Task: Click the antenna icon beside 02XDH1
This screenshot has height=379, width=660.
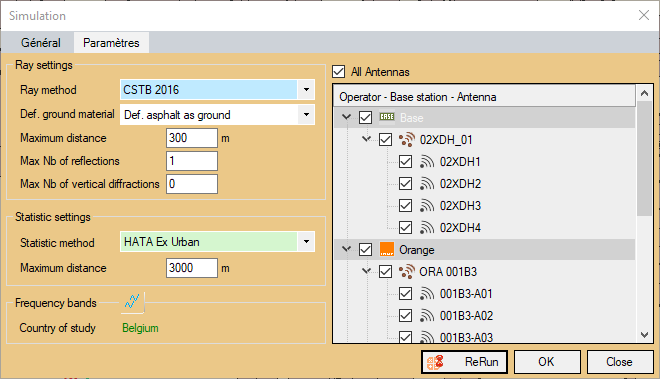Action: pos(427,162)
